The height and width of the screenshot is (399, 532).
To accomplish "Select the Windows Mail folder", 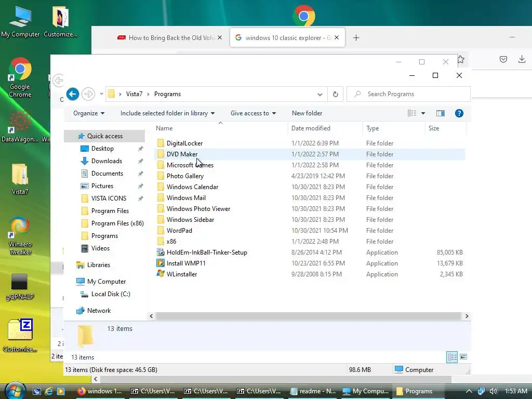I will tap(186, 198).
